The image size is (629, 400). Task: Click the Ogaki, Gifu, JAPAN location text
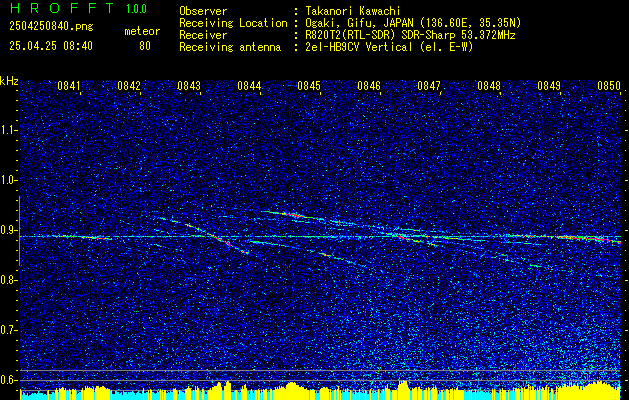[x=413, y=23]
